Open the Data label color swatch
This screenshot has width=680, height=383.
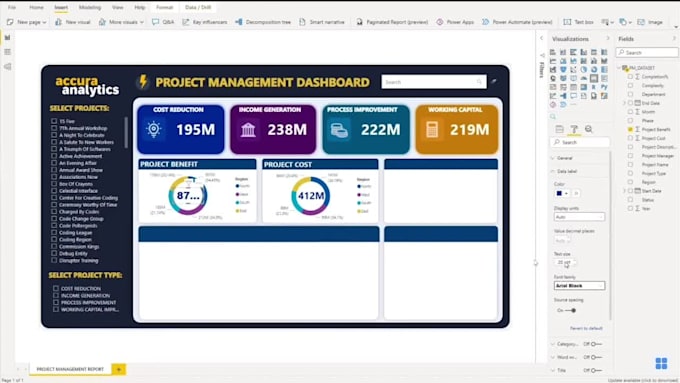562,193
